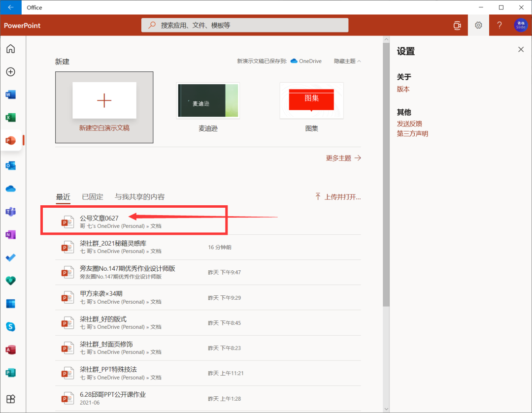The width and height of the screenshot is (532, 413).
Task: Open the Access app from sidebar
Action: (10, 349)
